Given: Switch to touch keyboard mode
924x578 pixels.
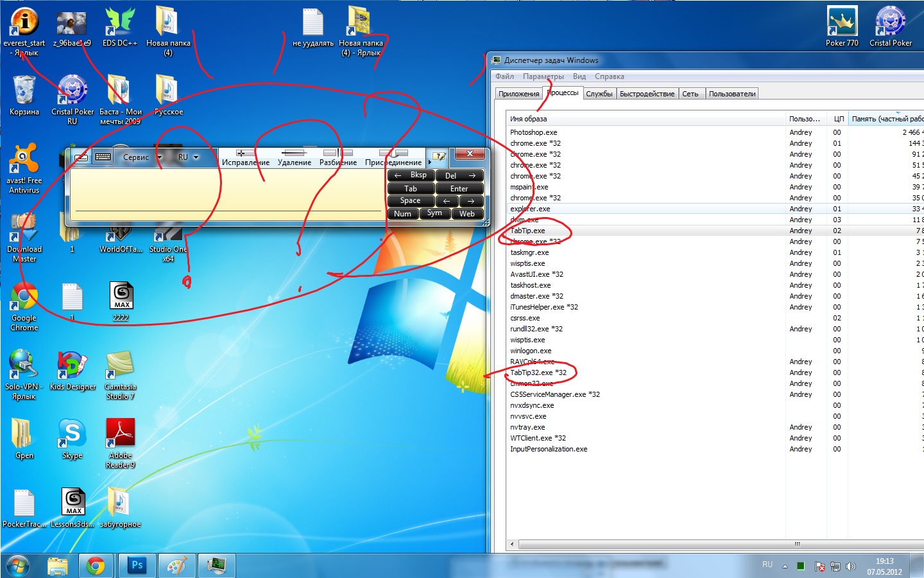Looking at the screenshot, I should click(x=103, y=157).
